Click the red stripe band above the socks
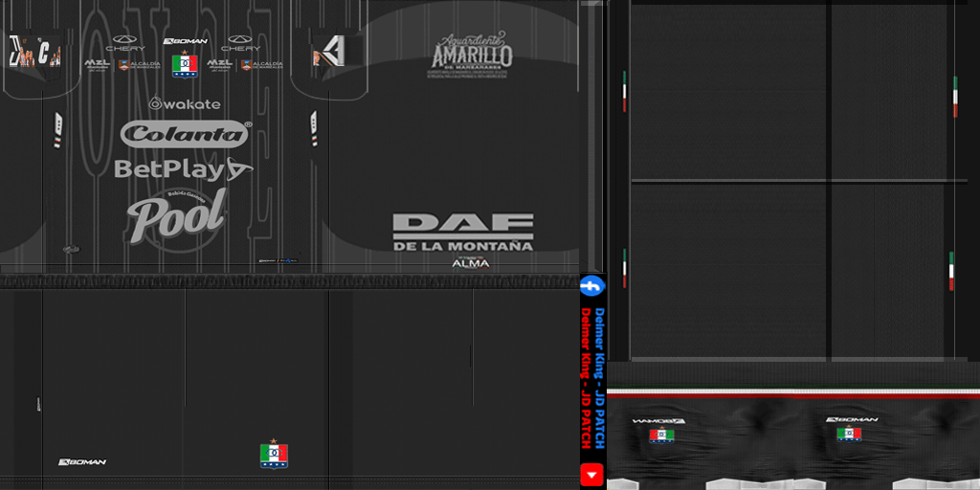 coord(792,393)
